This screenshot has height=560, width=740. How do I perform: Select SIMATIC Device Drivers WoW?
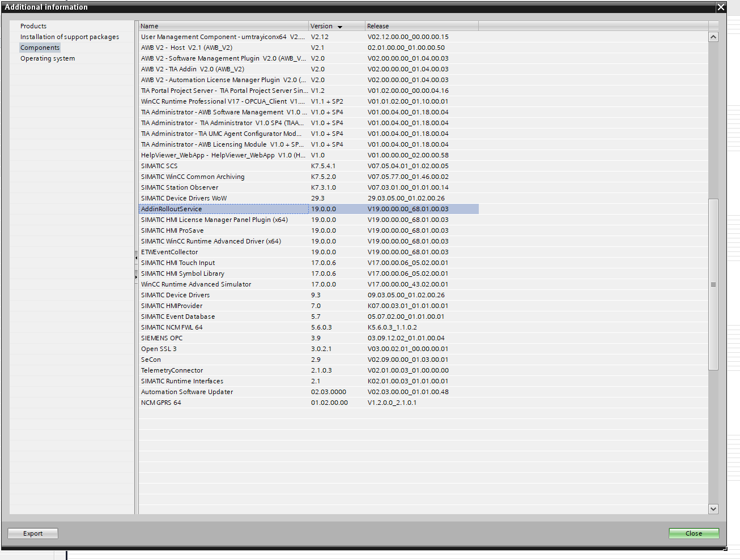309,198
